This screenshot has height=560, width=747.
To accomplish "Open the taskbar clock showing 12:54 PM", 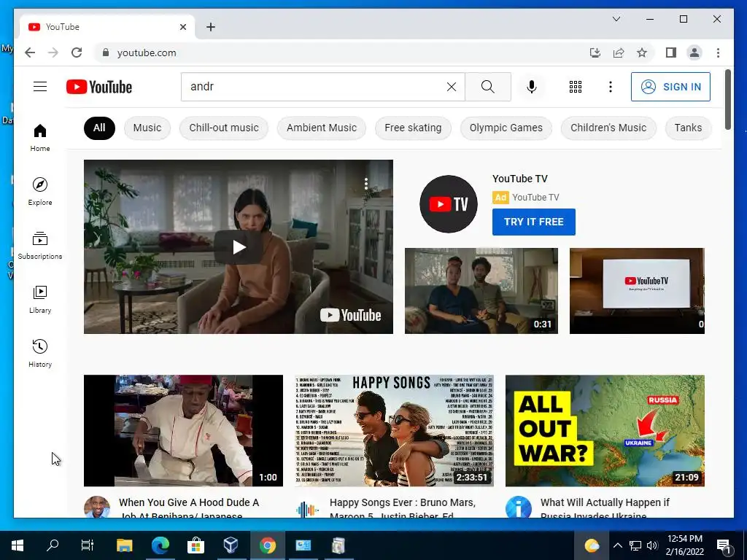I will pos(684,545).
